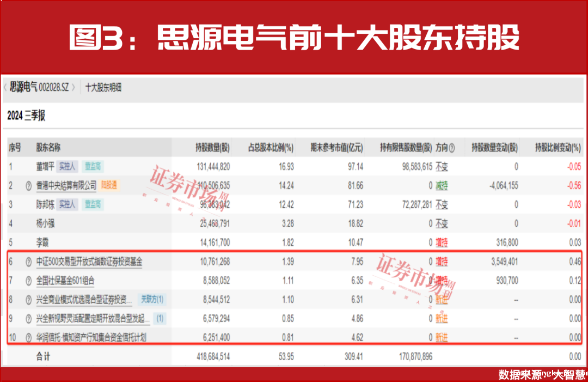
Task: Click 董监高 tag next to 陈邦栋
Action: (93, 204)
